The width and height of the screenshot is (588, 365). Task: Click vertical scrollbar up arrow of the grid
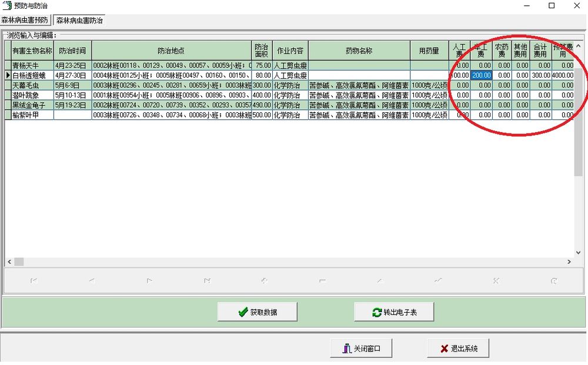click(578, 46)
